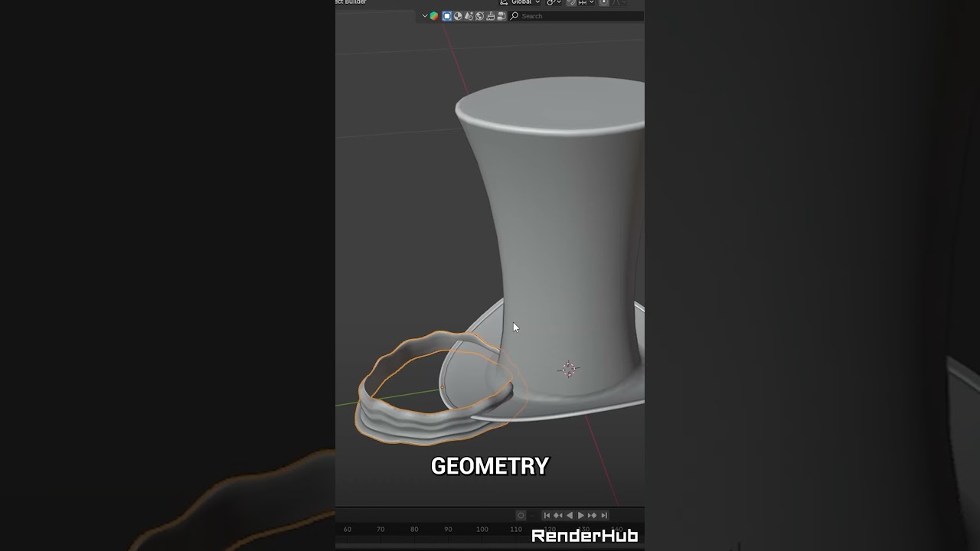Click frame 80 on the timeline
The height and width of the screenshot is (551, 980).
[414, 529]
